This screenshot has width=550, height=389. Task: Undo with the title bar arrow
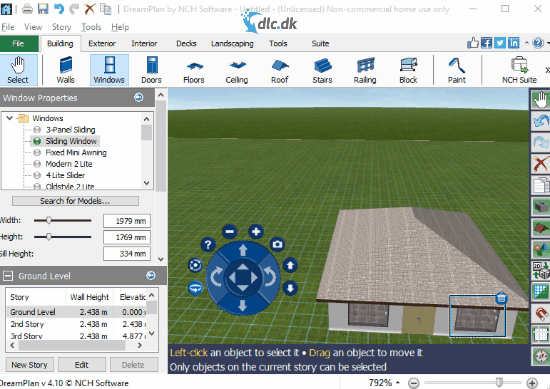pos(59,8)
